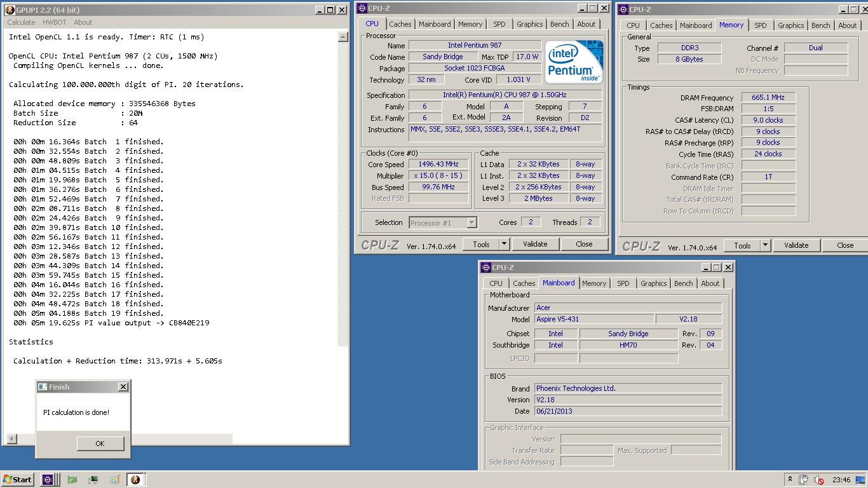
Task: Click the muted speaker tray icon
Action: 818,480
